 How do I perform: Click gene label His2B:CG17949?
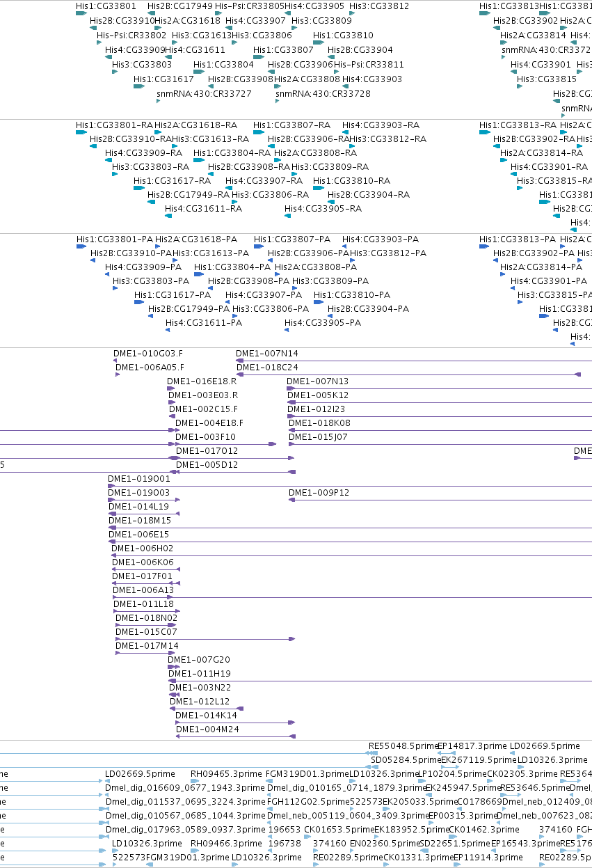pyautogui.click(x=180, y=6)
